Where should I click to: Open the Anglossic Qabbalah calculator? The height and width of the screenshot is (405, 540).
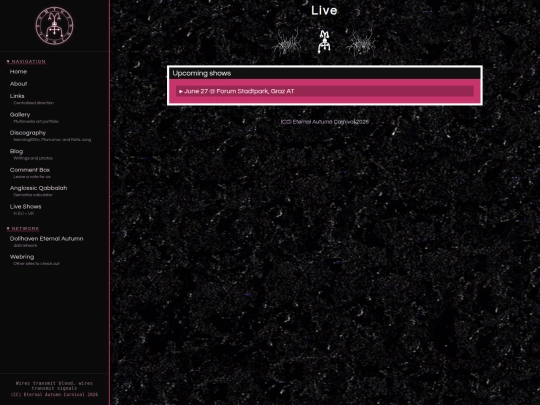pos(38,188)
